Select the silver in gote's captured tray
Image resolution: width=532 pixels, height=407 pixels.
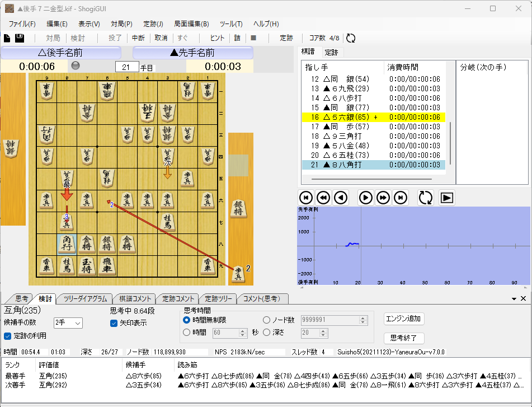point(11,148)
